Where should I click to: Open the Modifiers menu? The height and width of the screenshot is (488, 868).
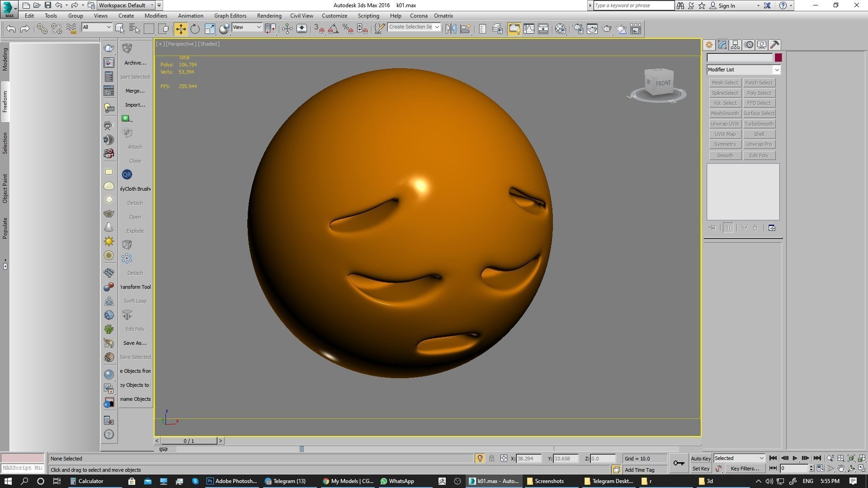point(156,16)
